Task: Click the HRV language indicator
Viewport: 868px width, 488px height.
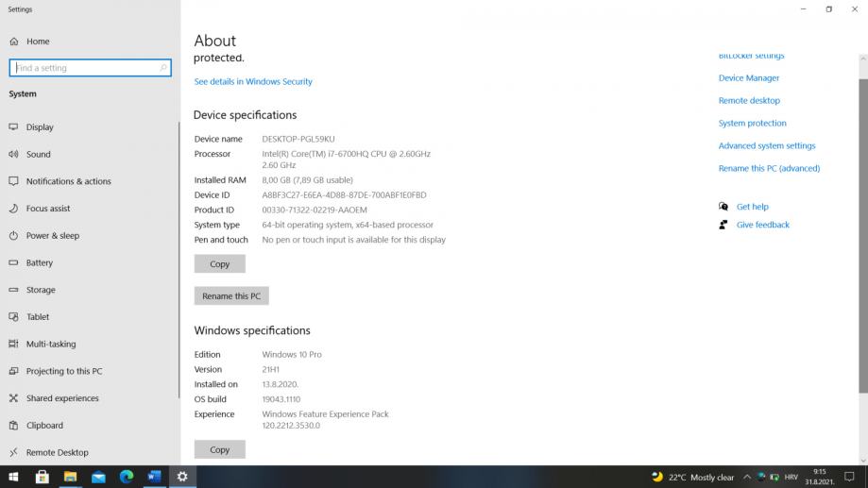Action: pos(791,477)
